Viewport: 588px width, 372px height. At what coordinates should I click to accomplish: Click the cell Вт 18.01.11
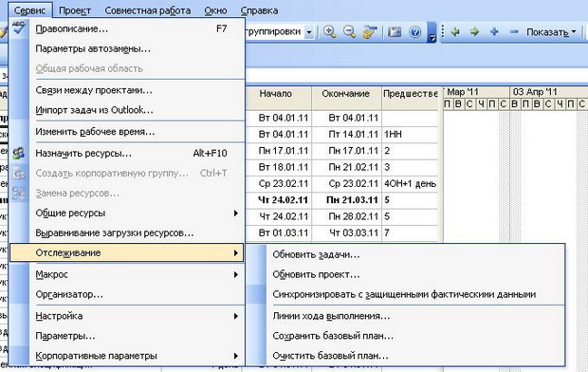278,167
